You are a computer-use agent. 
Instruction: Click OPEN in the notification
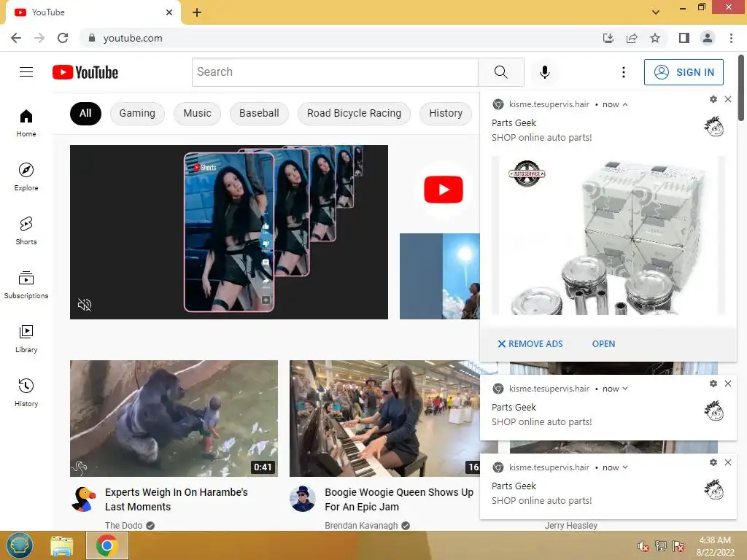coord(603,344)
